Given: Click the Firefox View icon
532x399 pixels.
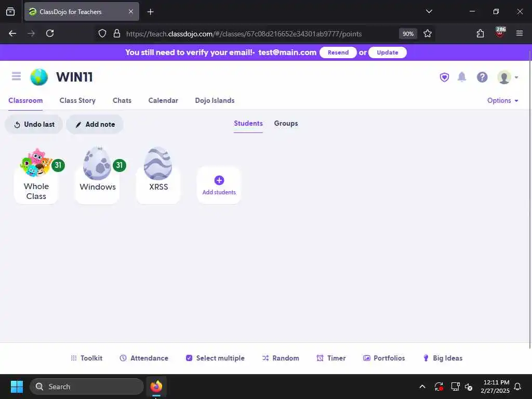Looking at the screenshot, I should (10, 11).
